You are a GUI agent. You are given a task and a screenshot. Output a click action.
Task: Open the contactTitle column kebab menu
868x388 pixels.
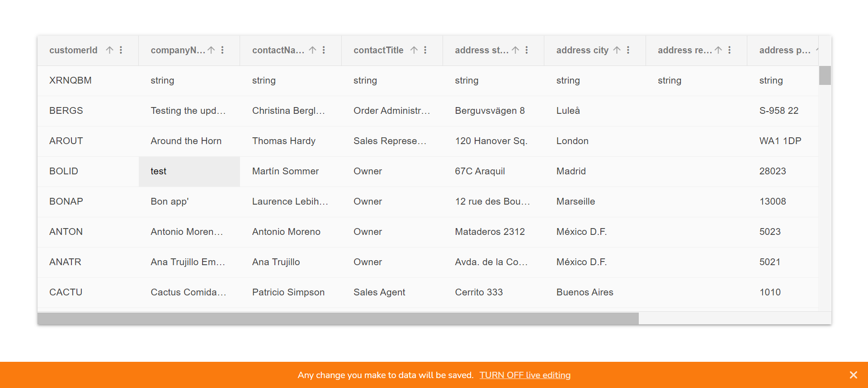click(425, 50)
